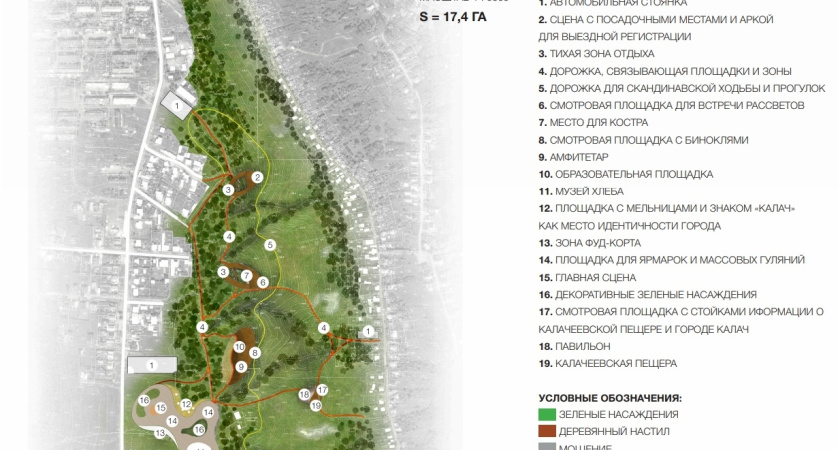The width and height of the screenshot is (840, 450).
Task: Click map marker number 13
Action: pyautogui.click(x=159, y=433)
